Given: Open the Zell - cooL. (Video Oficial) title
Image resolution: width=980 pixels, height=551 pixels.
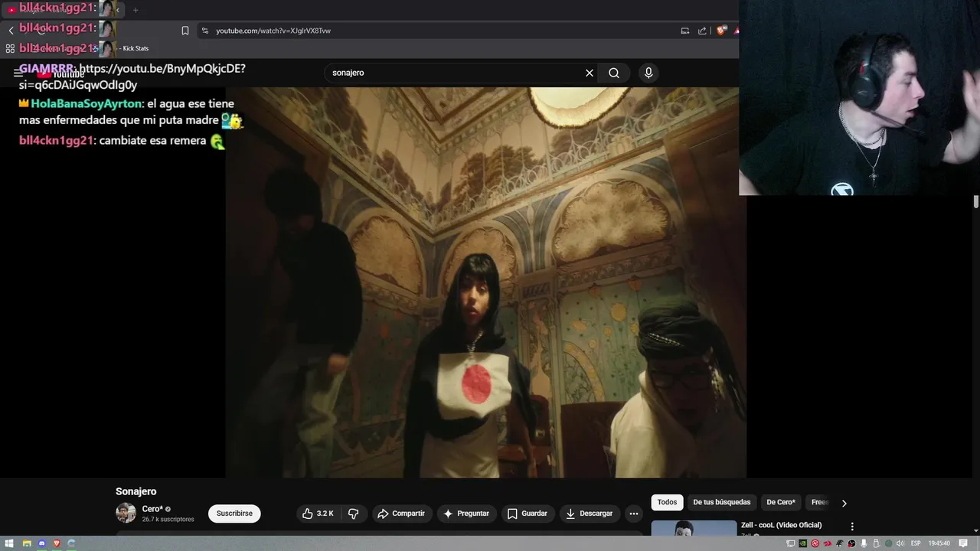Looking at the screenshot, I should click(x=781, y=525).
